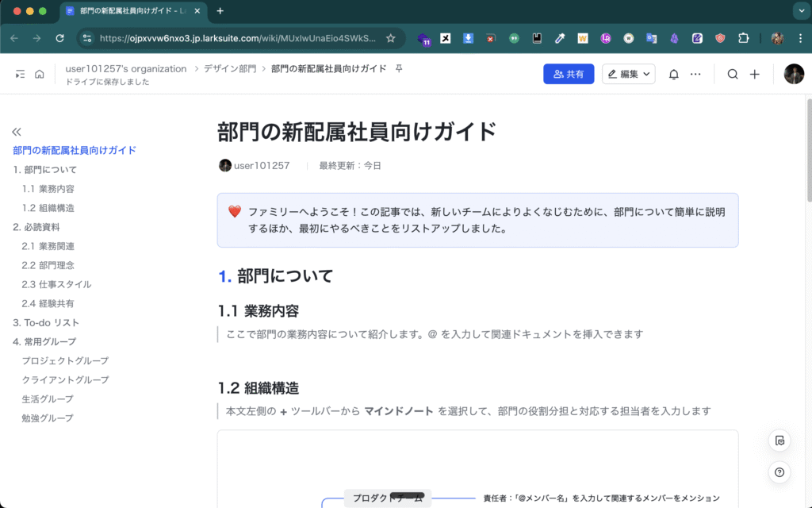Collapse the outline panel with double chevron

pos(17,132)
